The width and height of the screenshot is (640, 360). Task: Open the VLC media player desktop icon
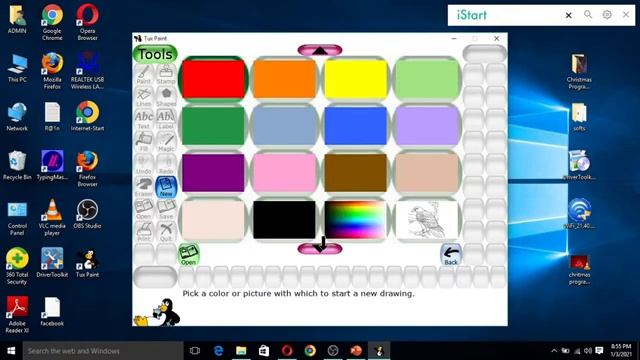pos(52,217)
